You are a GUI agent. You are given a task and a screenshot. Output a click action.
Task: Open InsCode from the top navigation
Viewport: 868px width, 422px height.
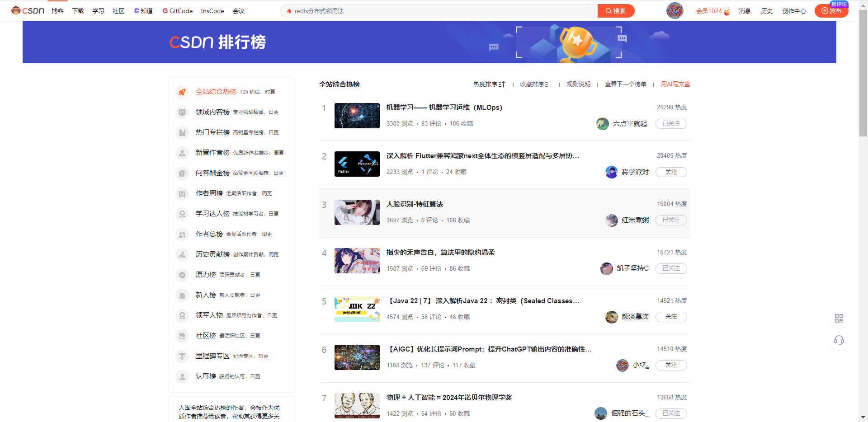coord(212,11)
